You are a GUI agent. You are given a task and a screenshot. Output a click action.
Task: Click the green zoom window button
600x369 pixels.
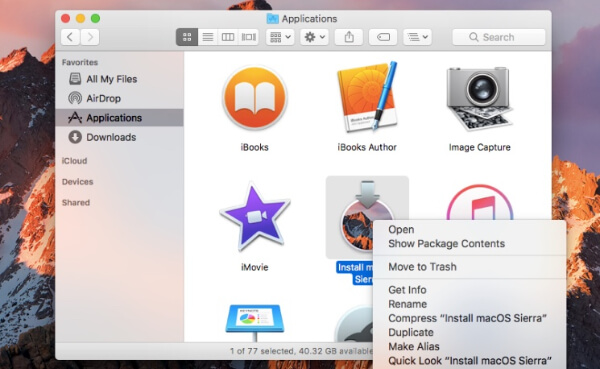[x=95, y=18]
